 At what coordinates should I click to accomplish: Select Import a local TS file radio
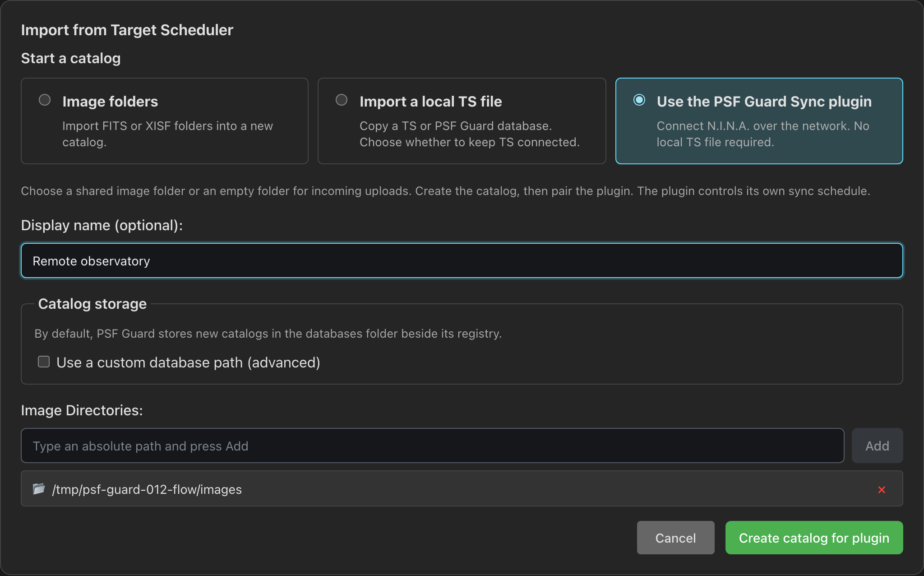coord(342,100)
